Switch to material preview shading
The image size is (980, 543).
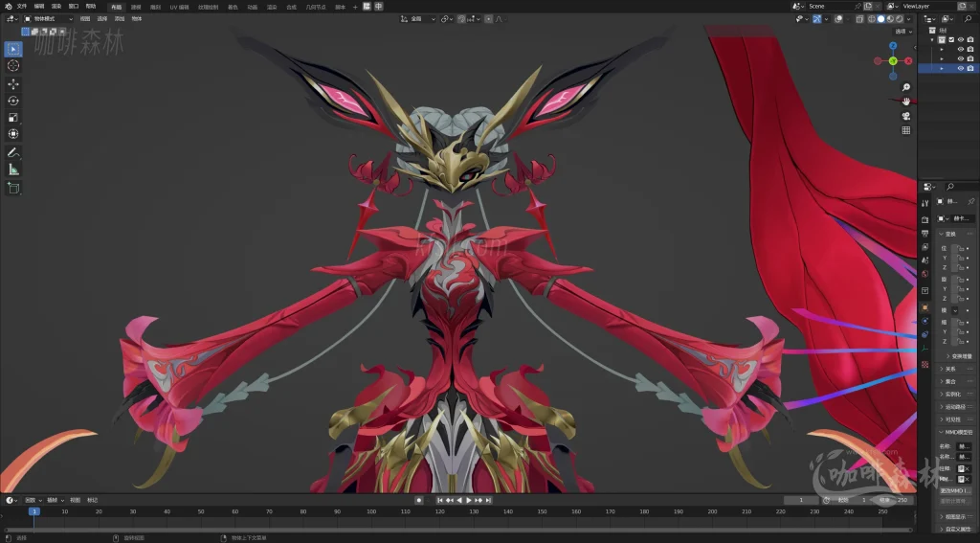[890, 19]
